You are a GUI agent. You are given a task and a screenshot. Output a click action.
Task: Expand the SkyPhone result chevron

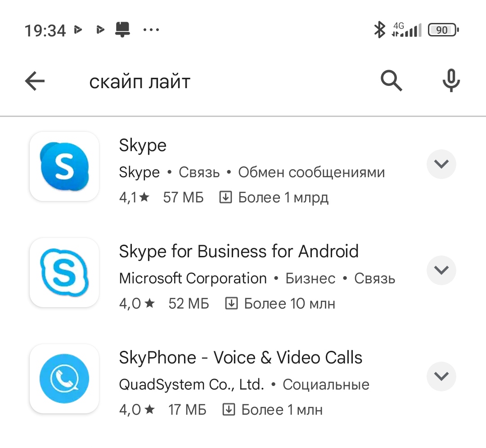coord(441,376)
